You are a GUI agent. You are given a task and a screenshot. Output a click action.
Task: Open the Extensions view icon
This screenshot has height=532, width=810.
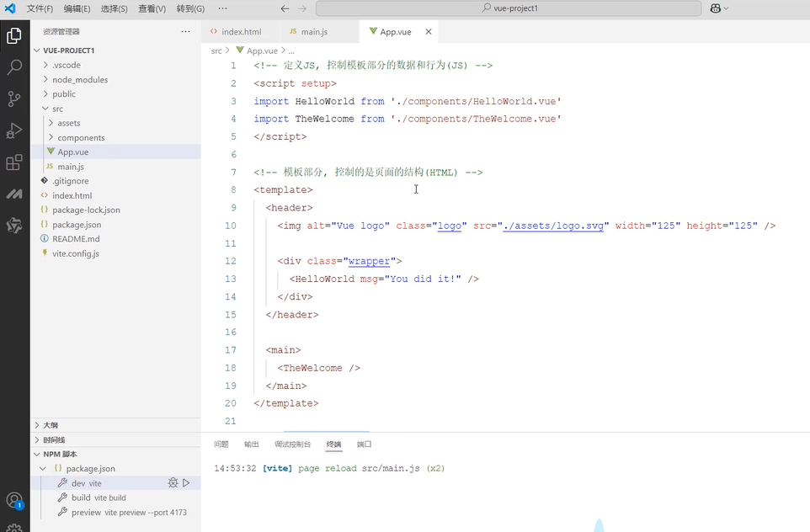[x=14, y=162]
